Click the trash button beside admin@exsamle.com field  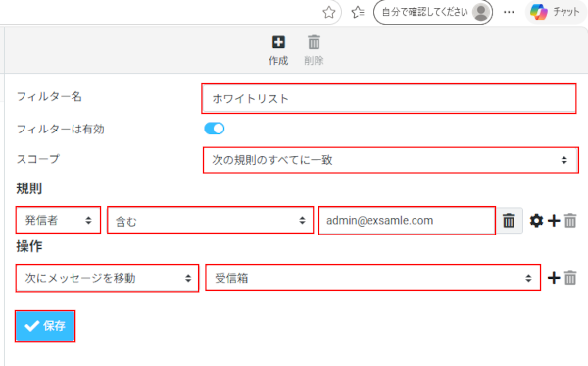pyautogui.click(x=509, y=221)
